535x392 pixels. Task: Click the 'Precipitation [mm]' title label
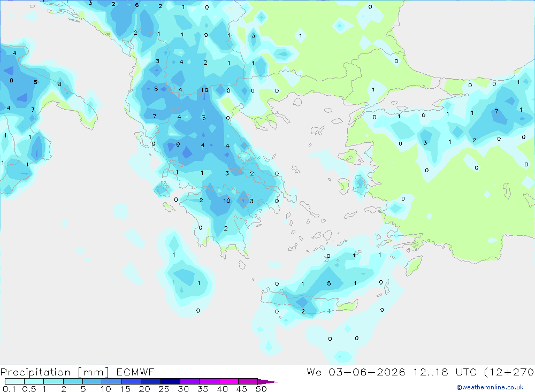(55, 372)
